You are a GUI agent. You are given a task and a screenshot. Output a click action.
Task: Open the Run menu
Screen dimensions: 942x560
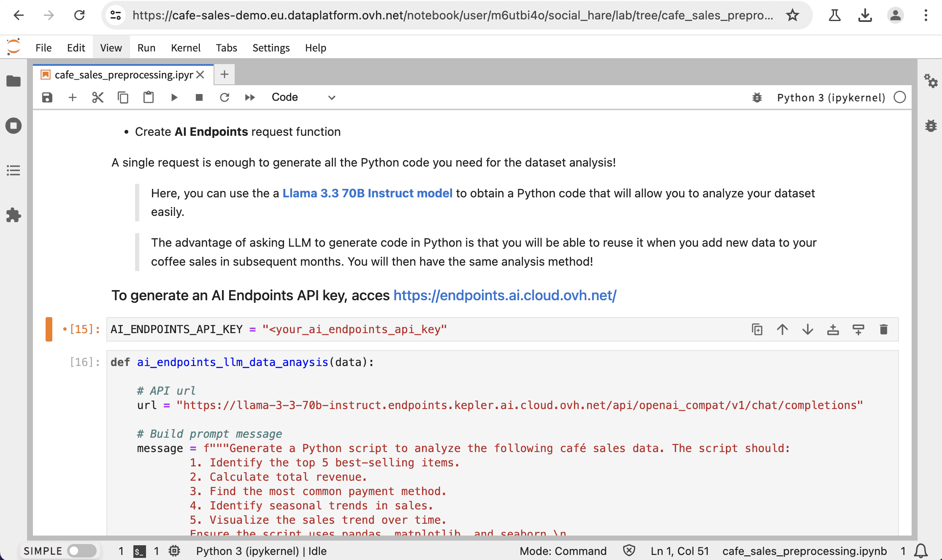[146, 48]
